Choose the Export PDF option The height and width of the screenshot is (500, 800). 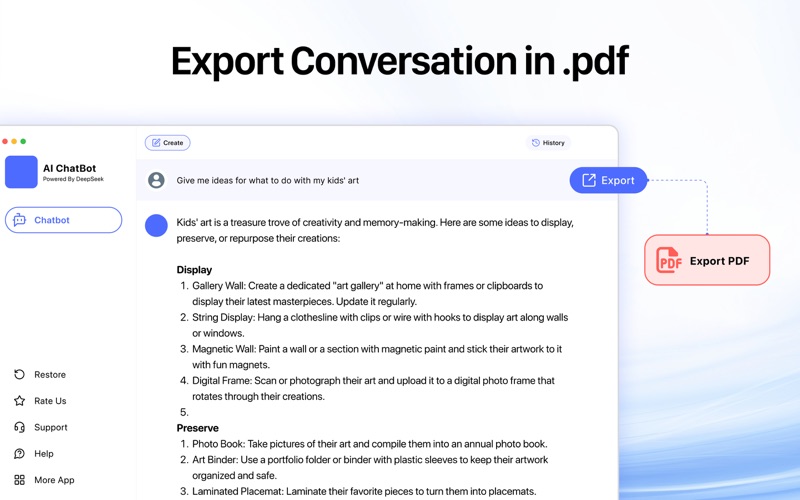tap(707, 260)
